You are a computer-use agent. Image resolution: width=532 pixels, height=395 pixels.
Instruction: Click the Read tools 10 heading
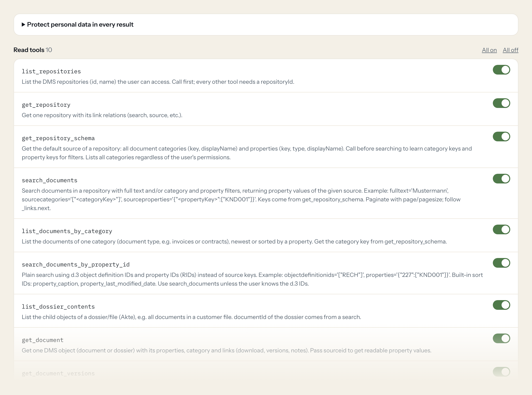pyautogui.click(x=33, y=50)
